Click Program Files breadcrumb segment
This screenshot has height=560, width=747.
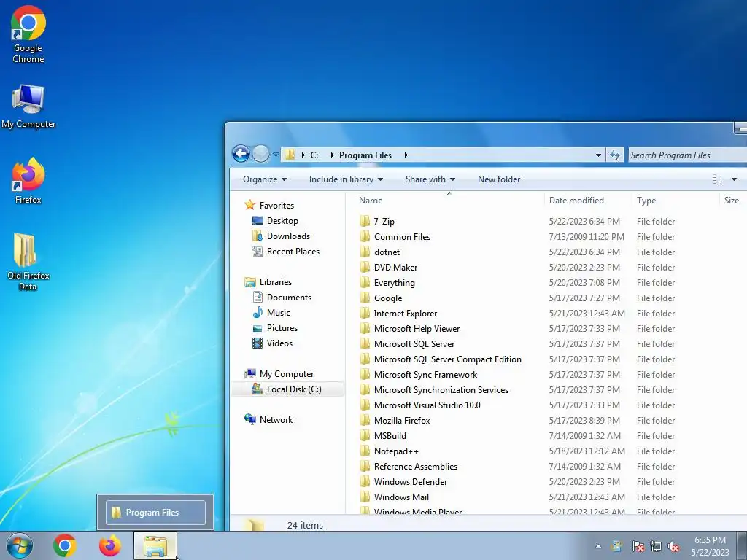click(365, 155)
